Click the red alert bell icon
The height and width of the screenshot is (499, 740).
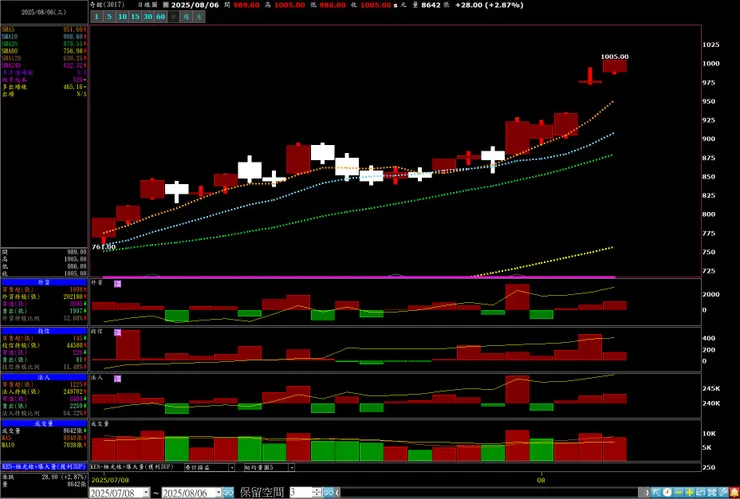tap(734, 492)
